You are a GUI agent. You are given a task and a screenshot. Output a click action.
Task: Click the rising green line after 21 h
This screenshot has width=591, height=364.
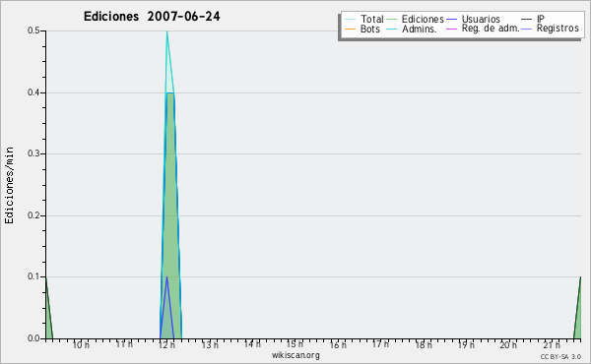577,308
